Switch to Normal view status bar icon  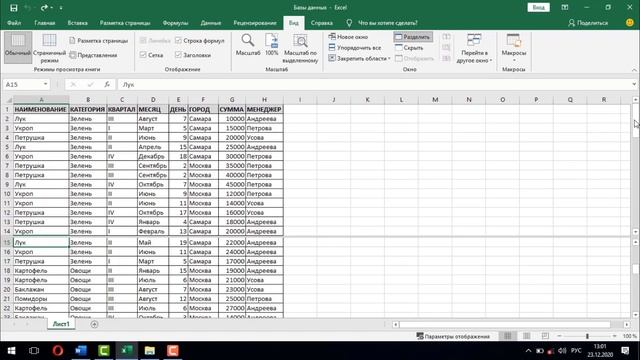(x=507, y=336)
